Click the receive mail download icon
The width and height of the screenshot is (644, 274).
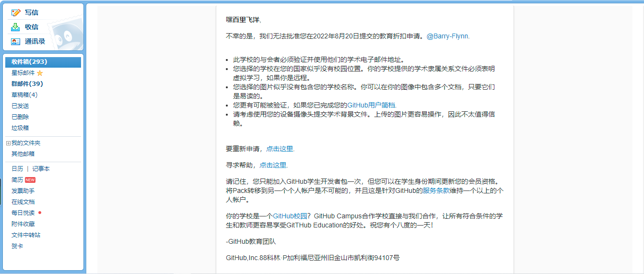pos(16,27)
